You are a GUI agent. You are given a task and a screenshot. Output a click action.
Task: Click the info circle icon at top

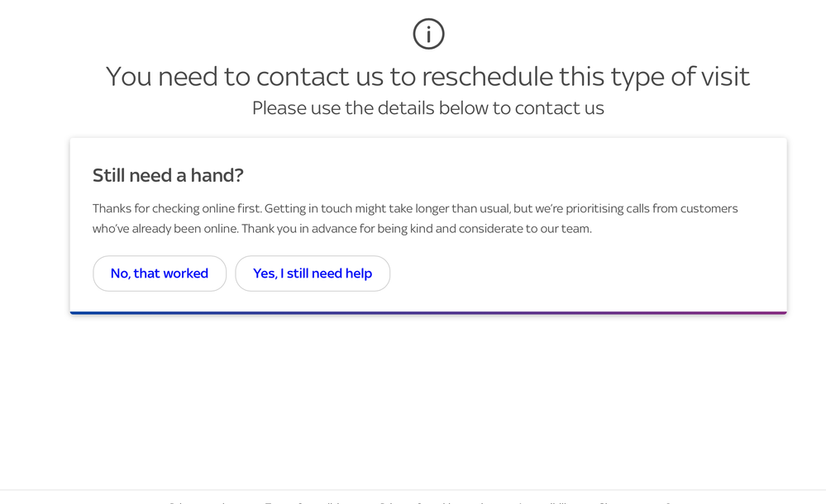428,34
